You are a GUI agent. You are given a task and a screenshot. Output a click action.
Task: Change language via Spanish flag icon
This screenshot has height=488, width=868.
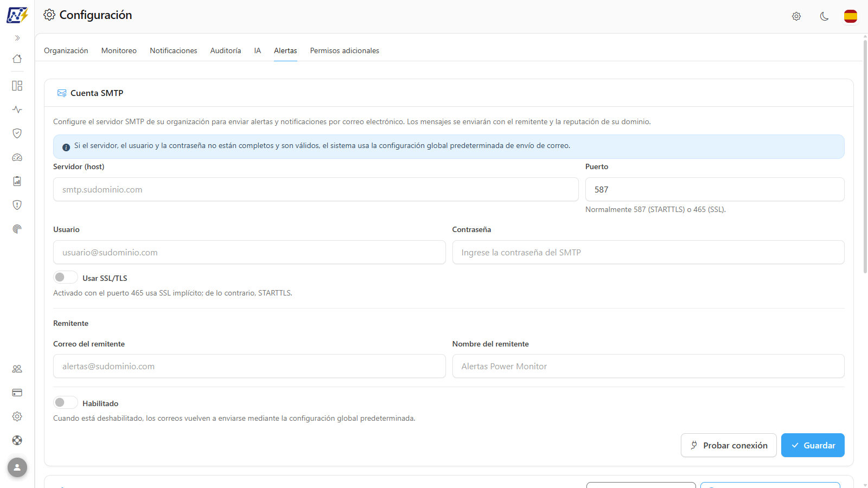point(851,16)
